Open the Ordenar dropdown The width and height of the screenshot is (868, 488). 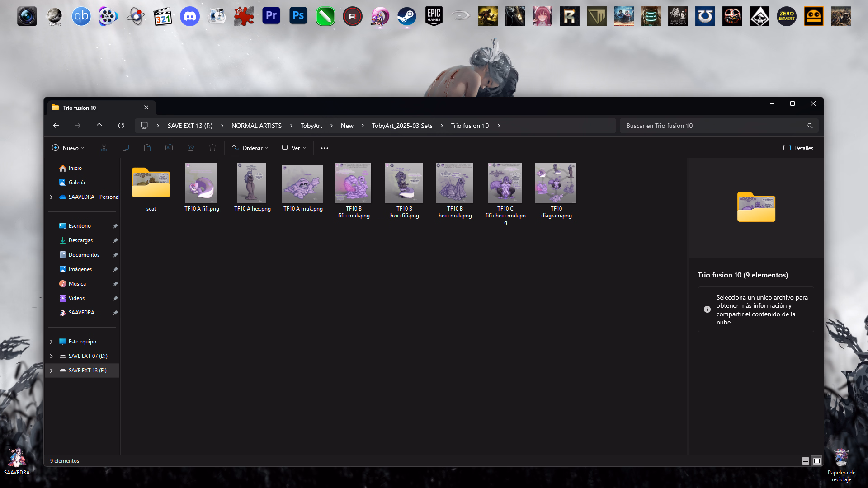tap(250, 148)
